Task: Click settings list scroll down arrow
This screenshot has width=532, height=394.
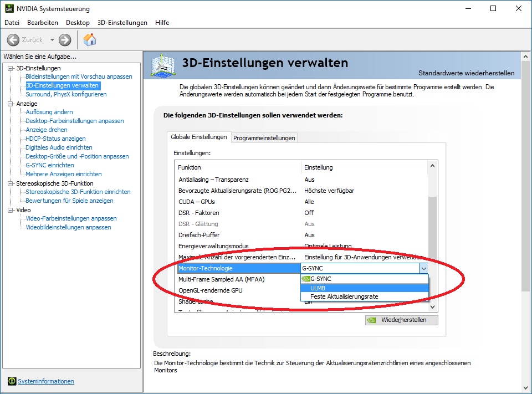Action: click(432, 307)
